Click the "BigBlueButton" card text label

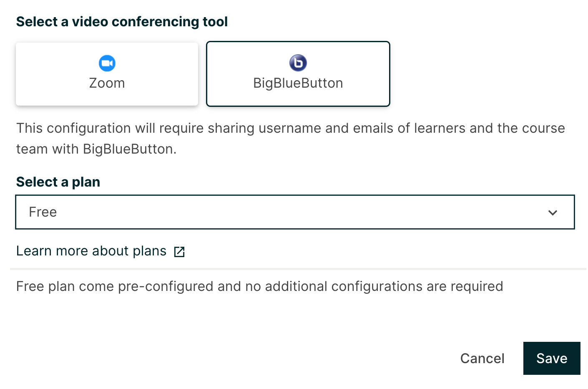click(298, 83)
